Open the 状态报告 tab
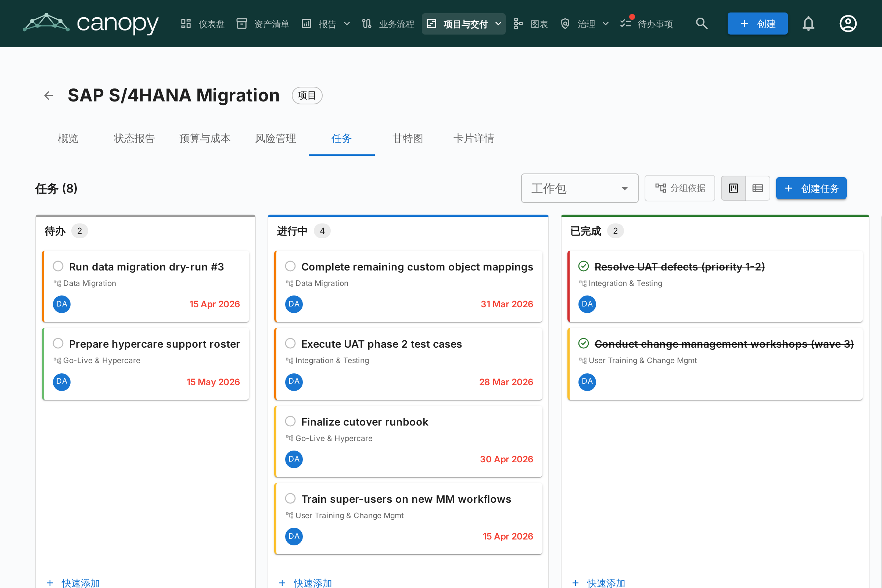 (134, 139)
